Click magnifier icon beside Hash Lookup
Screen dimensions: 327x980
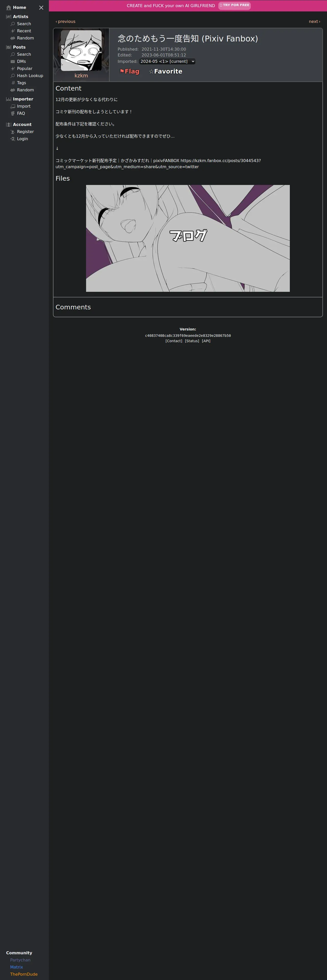pyautogui.click(x=13, y=76)
